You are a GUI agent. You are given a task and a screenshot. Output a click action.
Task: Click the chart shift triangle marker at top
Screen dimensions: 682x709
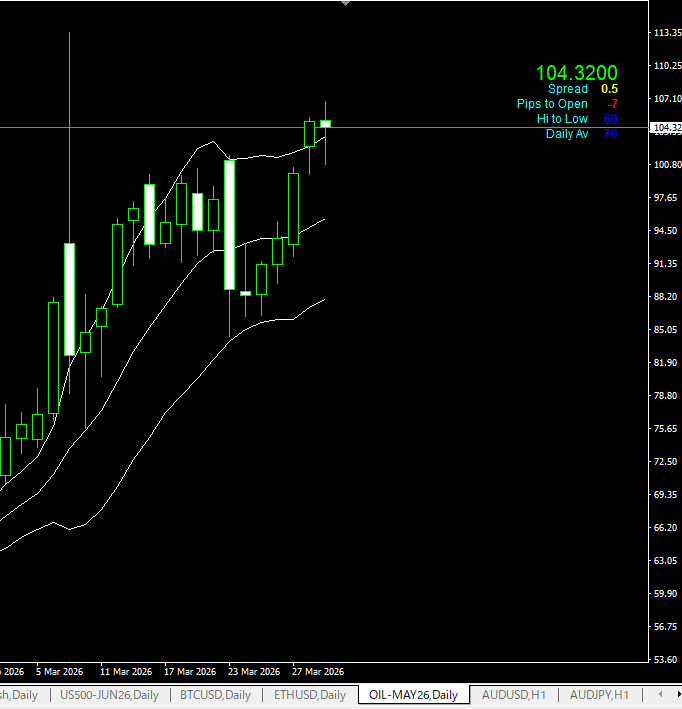point(345,3)
